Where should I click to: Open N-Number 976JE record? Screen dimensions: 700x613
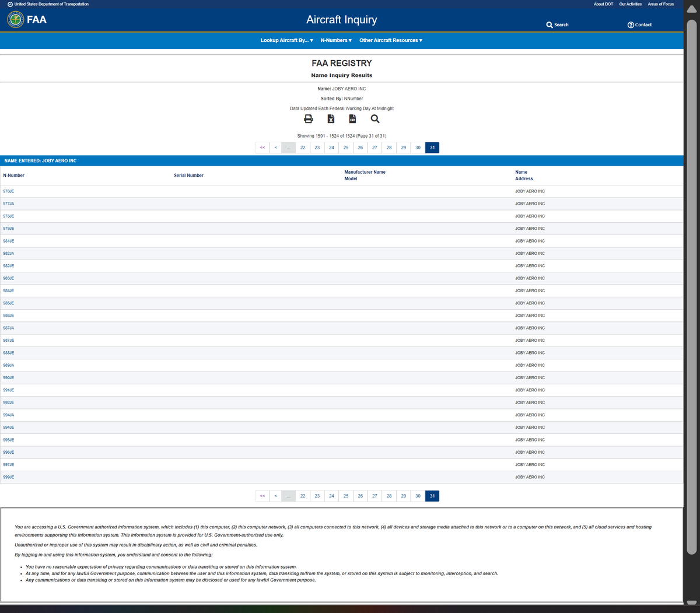tap(8, 191)
